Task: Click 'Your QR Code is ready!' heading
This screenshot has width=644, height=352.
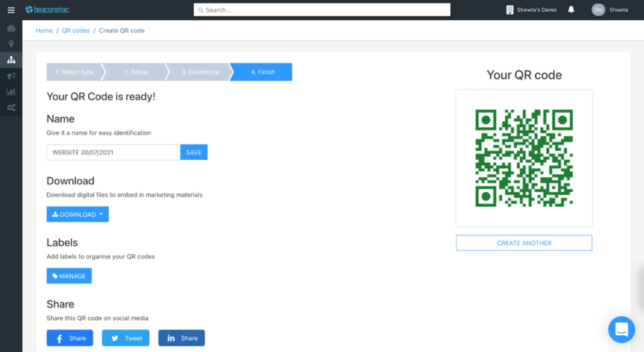Action: point(101,96)
